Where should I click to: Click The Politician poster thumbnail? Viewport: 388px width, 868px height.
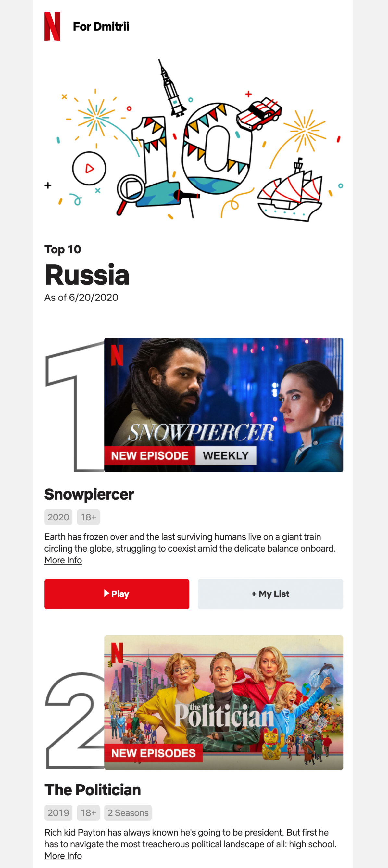pos(224,702)
